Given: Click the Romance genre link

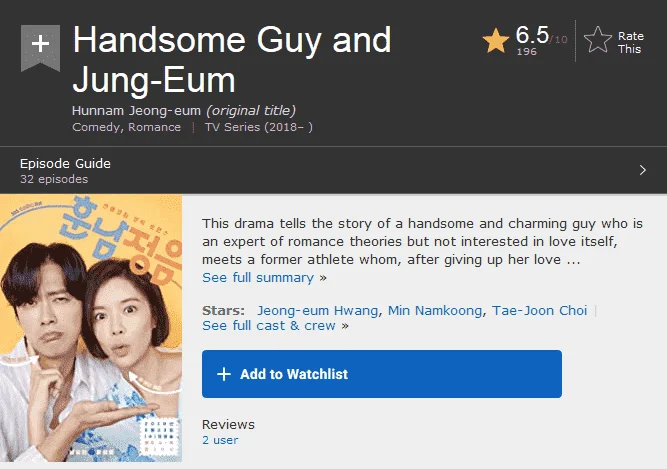Looking at the screenshot, I should click(x=154, y=127).
